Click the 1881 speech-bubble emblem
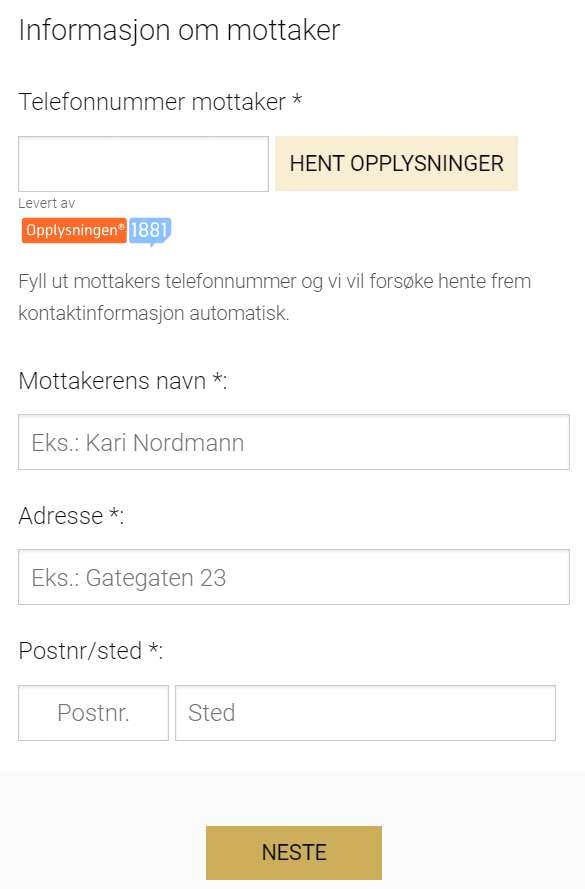585x889 pixels. pos(146,230)
